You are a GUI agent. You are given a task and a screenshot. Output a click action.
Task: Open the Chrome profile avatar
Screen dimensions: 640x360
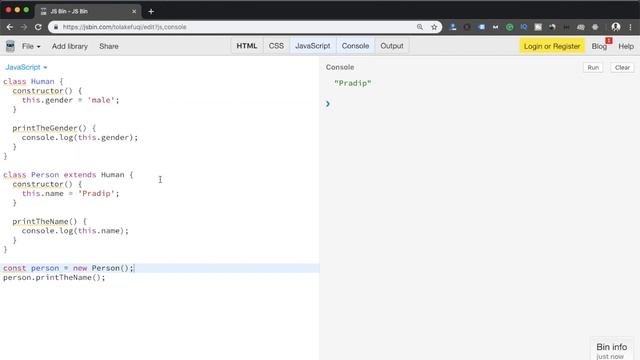616,27
